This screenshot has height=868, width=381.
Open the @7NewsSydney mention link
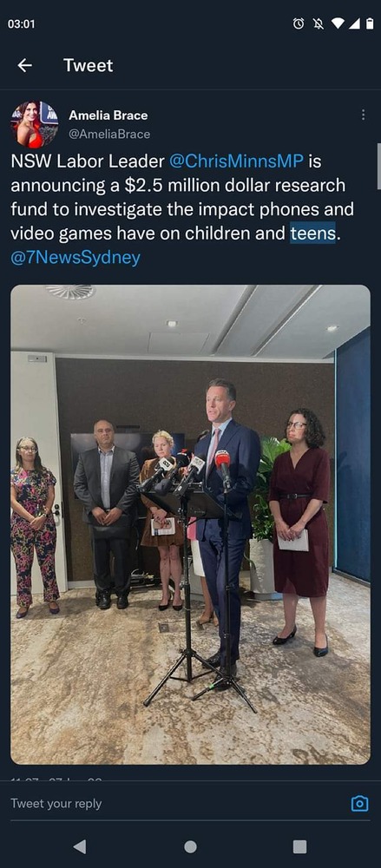(76, 258)
